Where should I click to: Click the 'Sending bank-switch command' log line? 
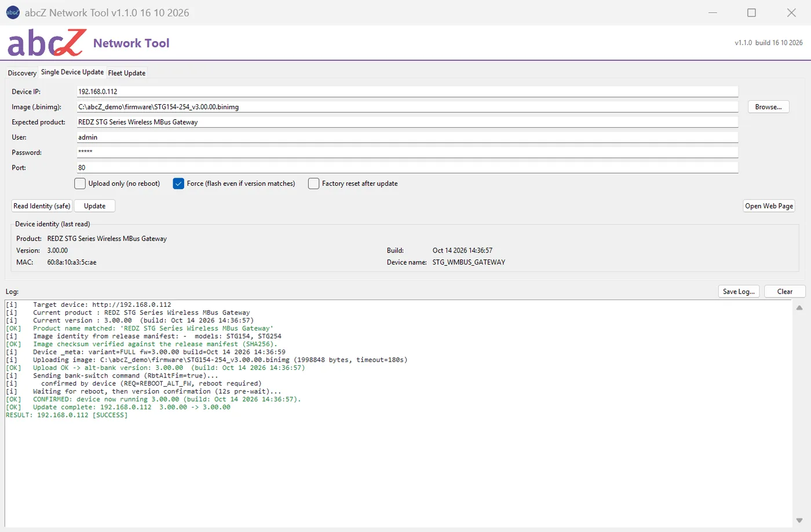tap(112, 376)
